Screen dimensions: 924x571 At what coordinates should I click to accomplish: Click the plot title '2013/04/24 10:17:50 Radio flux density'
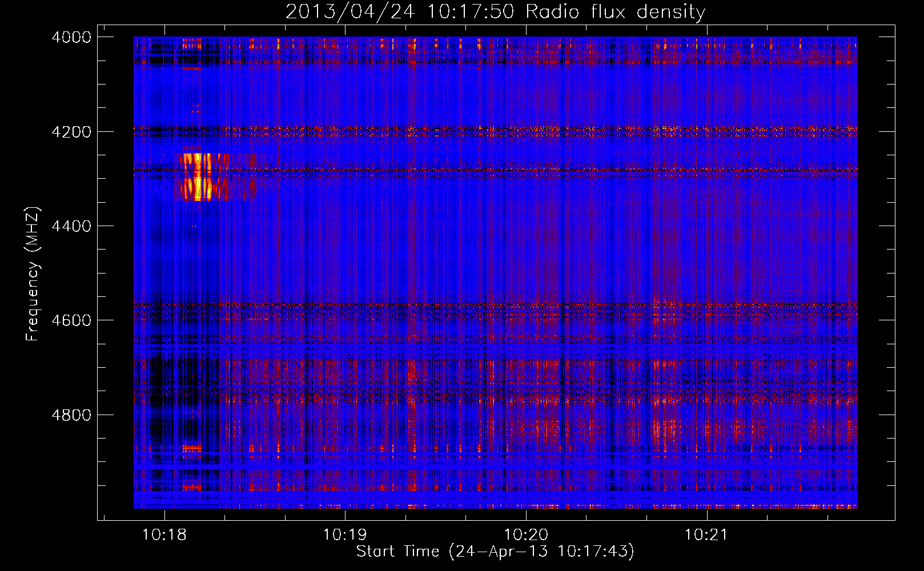click(495, 11)
